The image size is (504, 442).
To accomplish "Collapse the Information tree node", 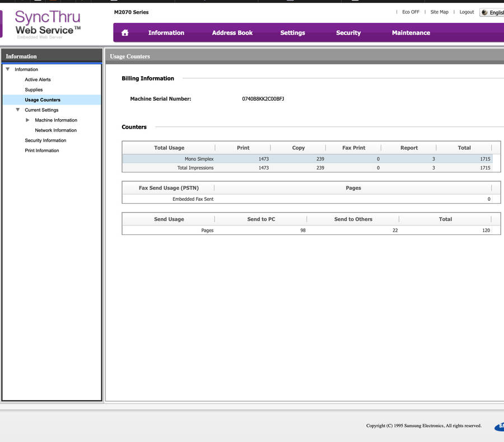I will (x=8, y=69).
